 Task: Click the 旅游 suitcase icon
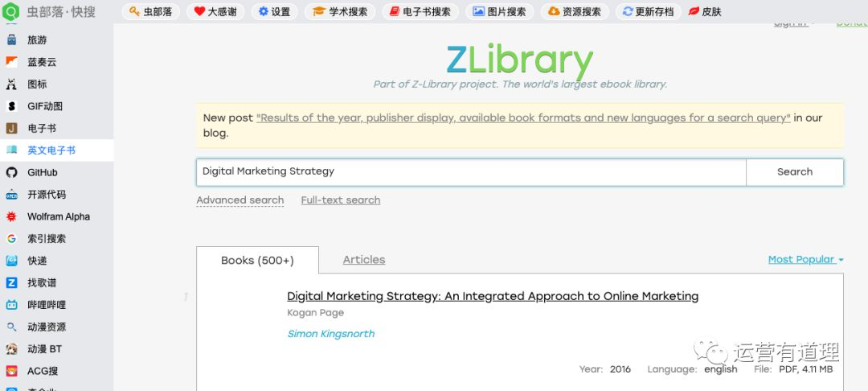(x=11, y=40)
